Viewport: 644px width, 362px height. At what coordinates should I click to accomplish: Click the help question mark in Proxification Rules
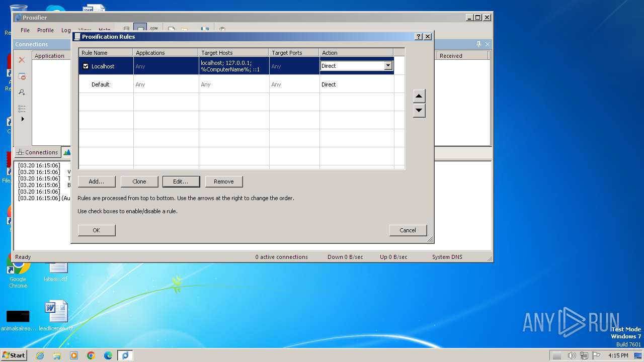419,37
